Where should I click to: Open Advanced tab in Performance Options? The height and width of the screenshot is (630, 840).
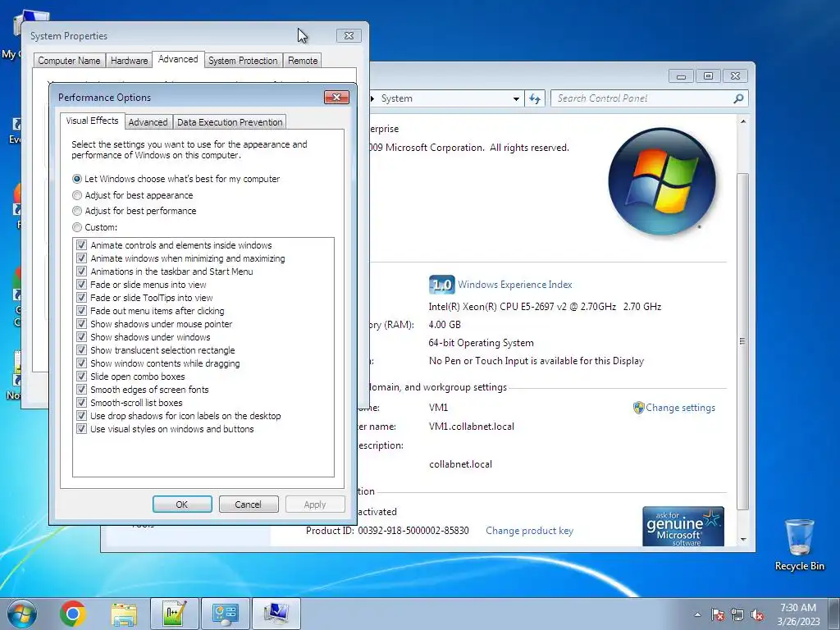148,122
